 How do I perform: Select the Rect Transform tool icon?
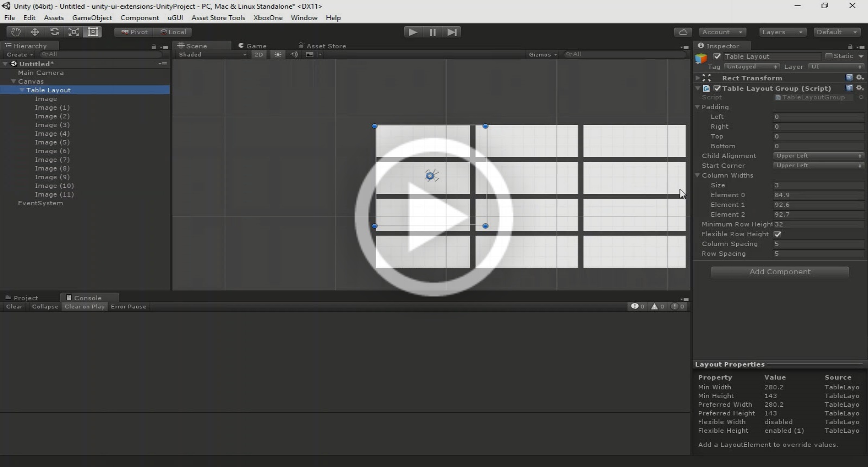(x=93, y=32)
